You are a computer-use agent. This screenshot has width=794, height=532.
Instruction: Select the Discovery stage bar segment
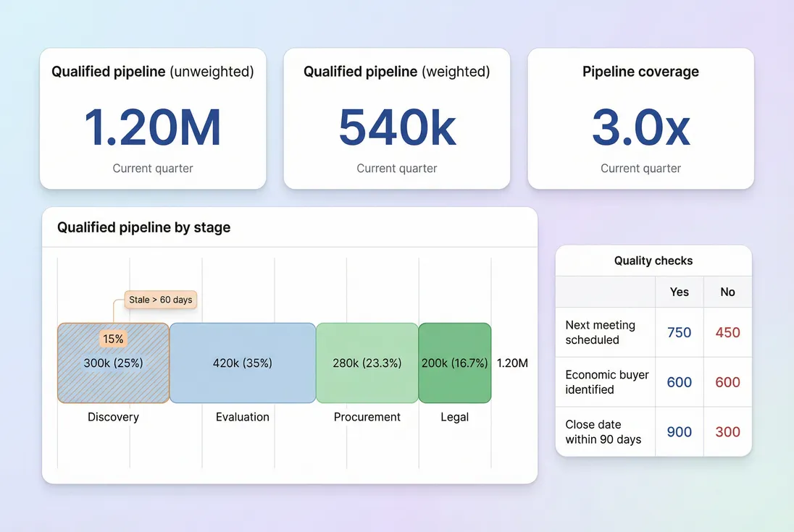coord(113,363)
